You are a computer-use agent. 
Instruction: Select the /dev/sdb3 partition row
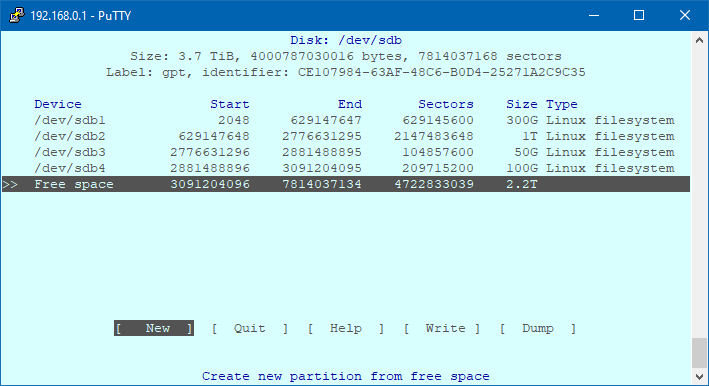tap(346, 152)
